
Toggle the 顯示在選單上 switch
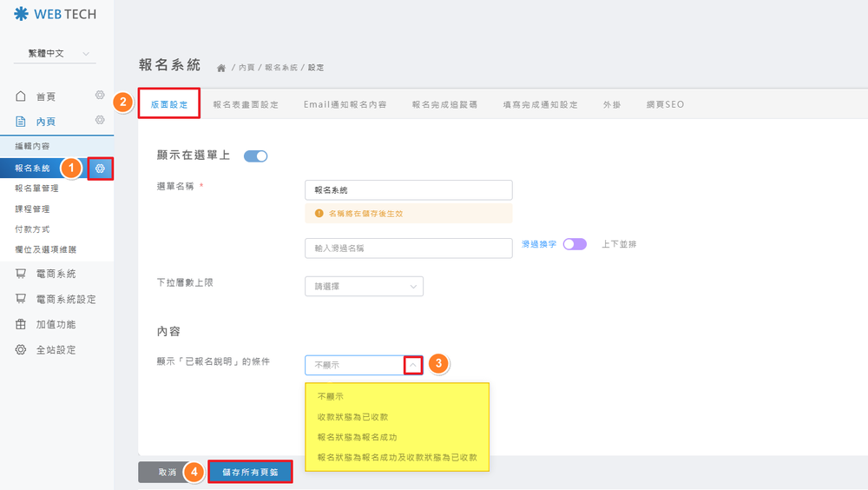click(x=255, y=156)
